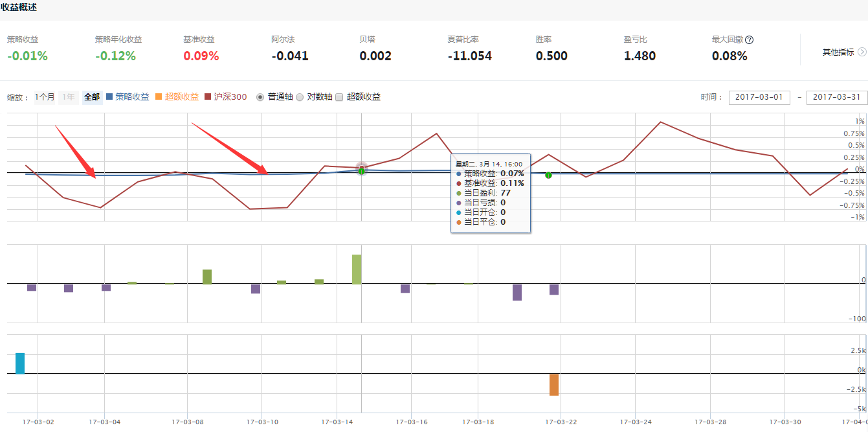The height and width of the screenshot is (432, 868).
Task: Click the highlighted March 14 chart point
Action: 362,170
